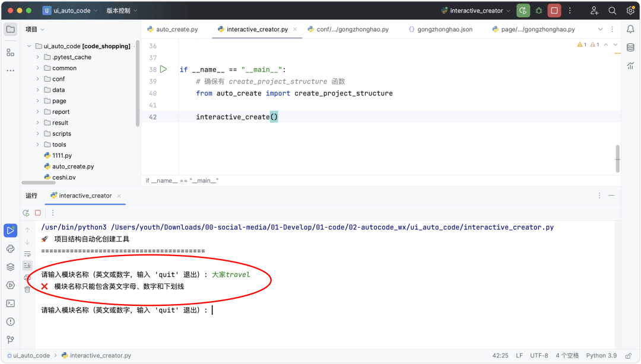Click the editor vertical scrollbar thumb

(x=617, y=159)
